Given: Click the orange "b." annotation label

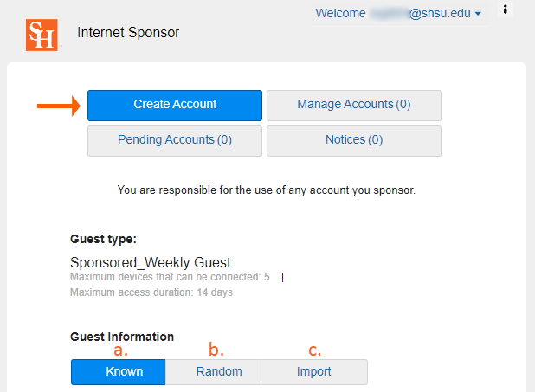Looking at the screenshot, I should (x=216, y=350).
